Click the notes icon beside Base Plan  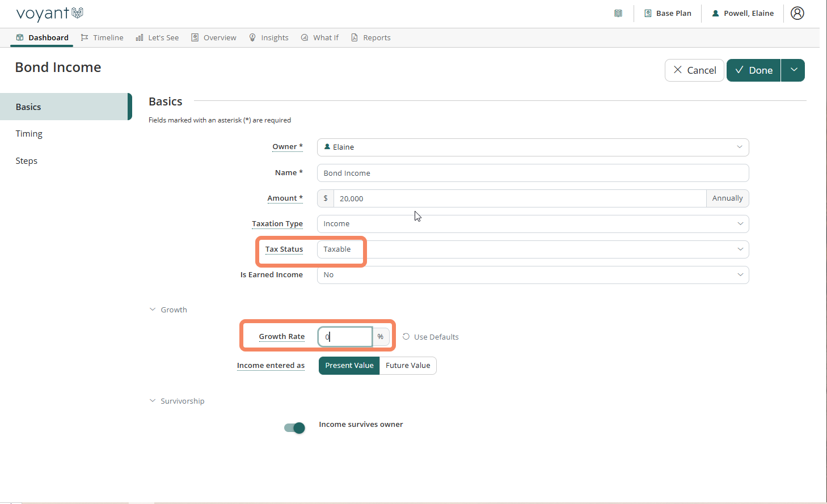[x=618, y=13]
